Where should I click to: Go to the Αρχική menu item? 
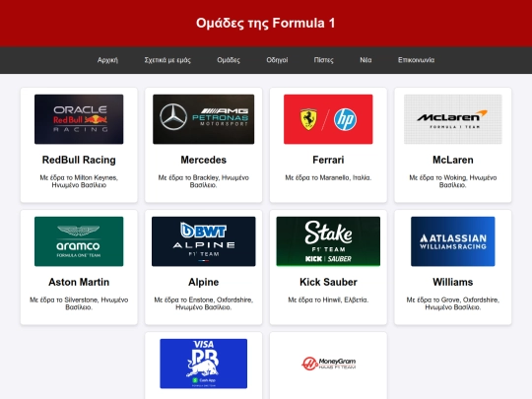click(x=107, y=60)
